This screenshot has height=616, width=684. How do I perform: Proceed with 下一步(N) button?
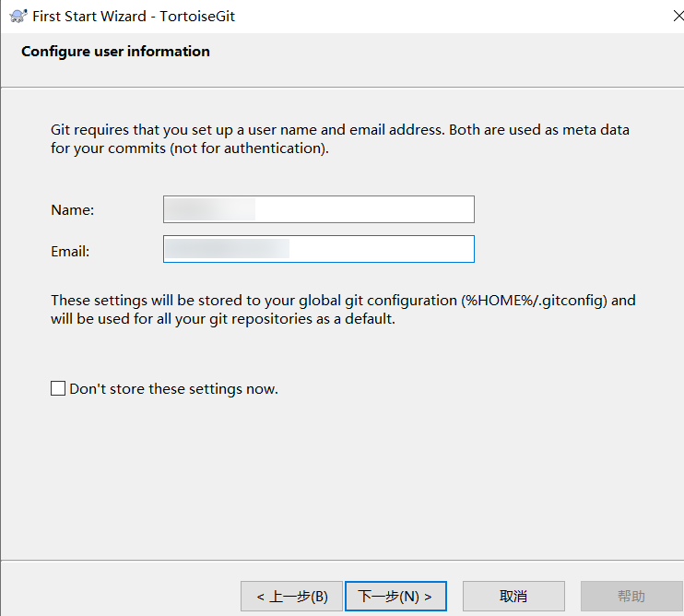coord(395,596)
